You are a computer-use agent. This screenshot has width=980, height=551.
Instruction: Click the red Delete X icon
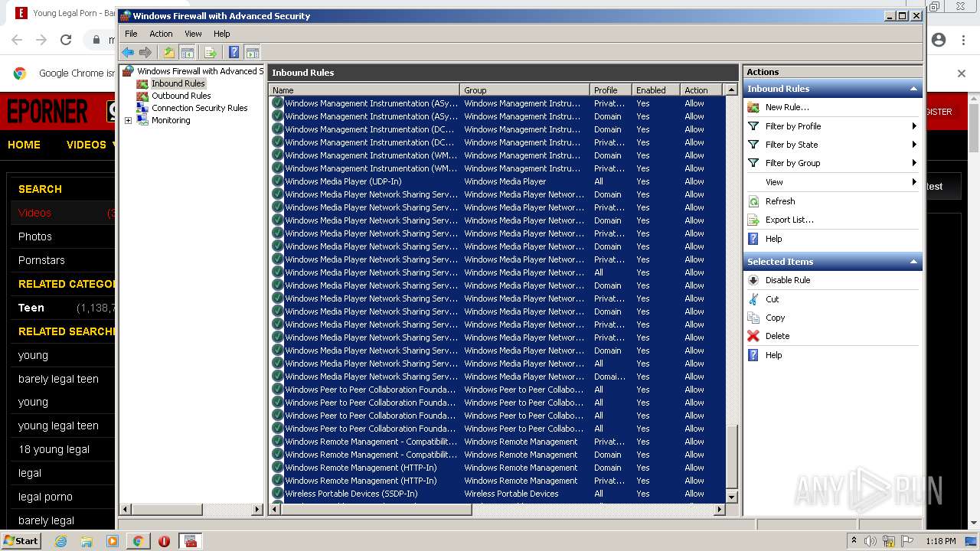click(x=753, y=336)
